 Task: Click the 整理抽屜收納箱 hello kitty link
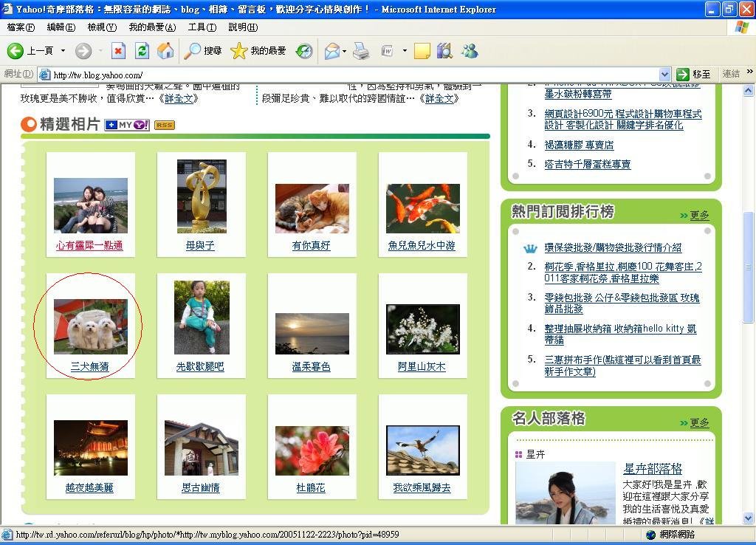point(620,334)
